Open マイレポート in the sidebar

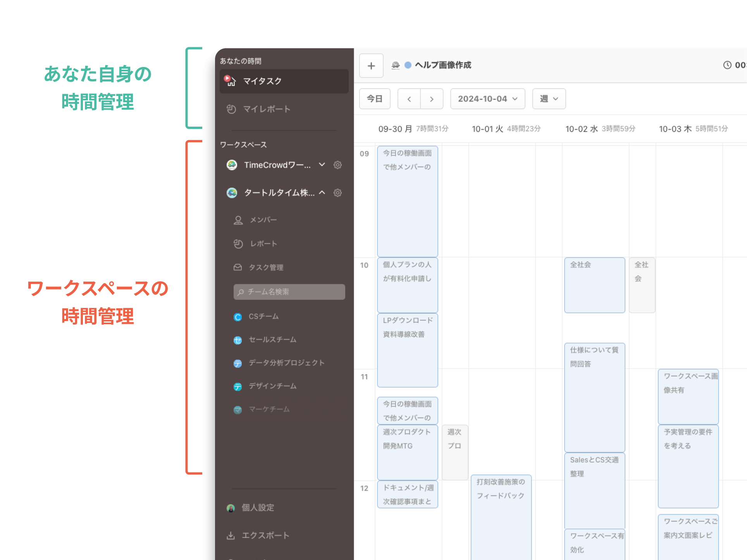coord(267,109)
